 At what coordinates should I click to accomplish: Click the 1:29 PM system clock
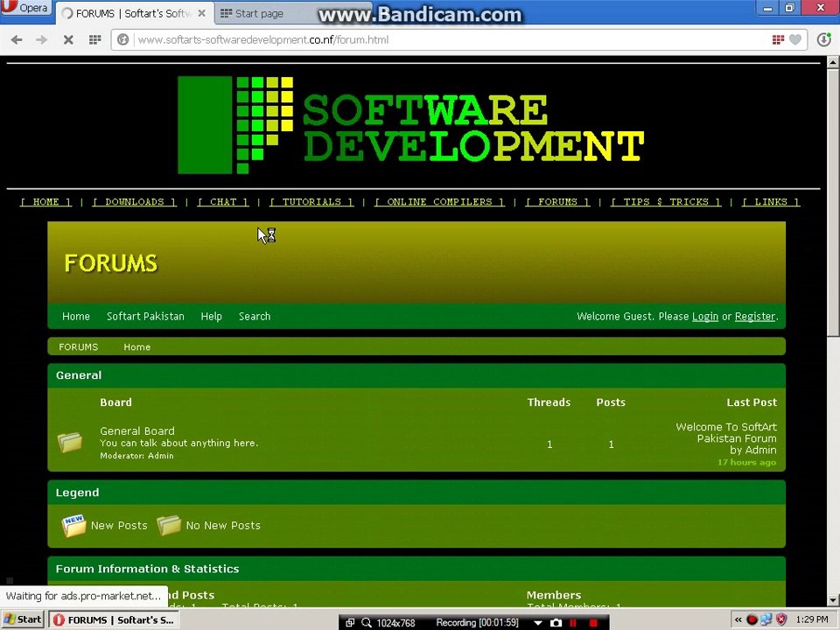812,619
